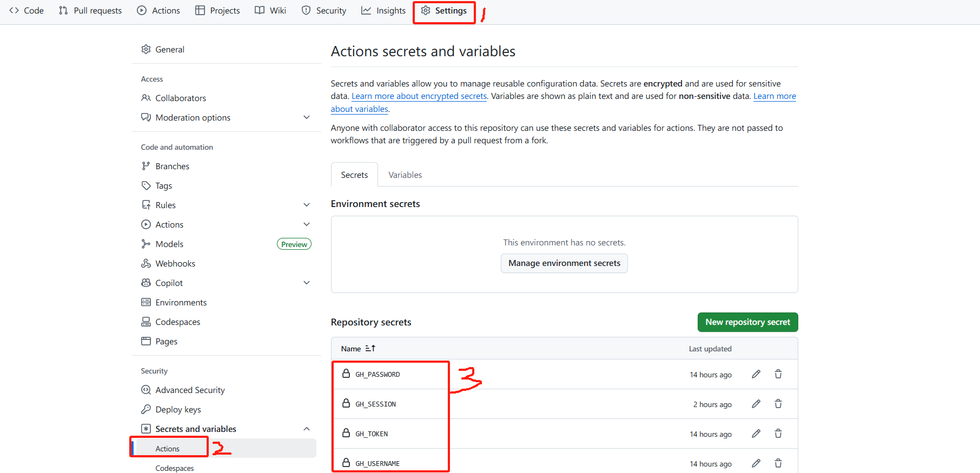Click New repository secret button

click(747, 322)
